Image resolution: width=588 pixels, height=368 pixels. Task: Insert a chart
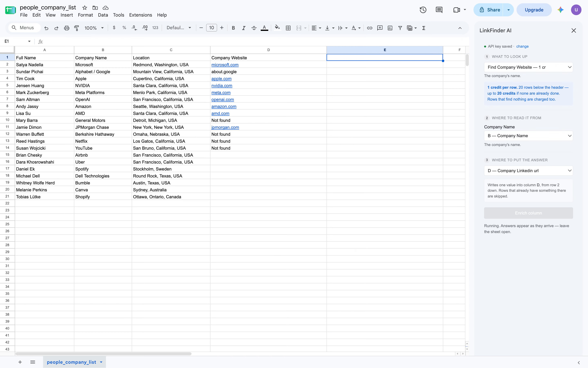tap(390, 28)
